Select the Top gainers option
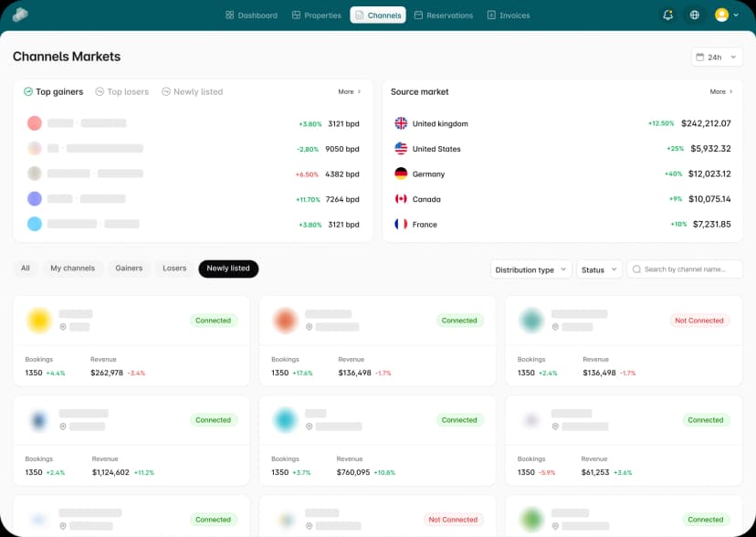The width and height of the screenshot is (756, 537). [53, 91]
